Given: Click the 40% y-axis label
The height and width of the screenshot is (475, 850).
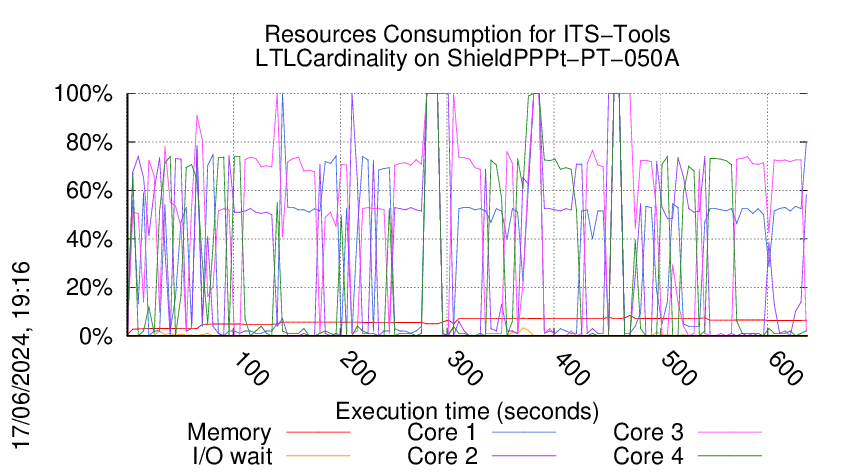Looking at the screenshot, I should point(89,239).
